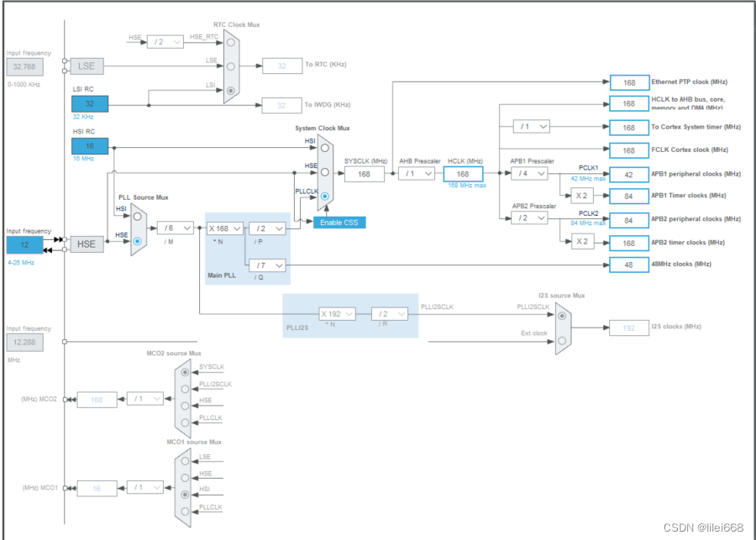Select HSI in MCO1 source Mux

click(x=185, y=495)
